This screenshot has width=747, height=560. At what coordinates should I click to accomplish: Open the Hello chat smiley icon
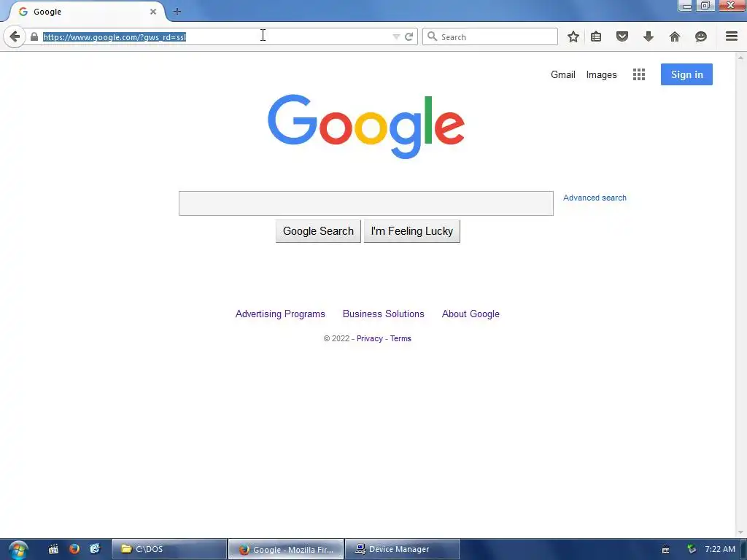coord(701,36)
